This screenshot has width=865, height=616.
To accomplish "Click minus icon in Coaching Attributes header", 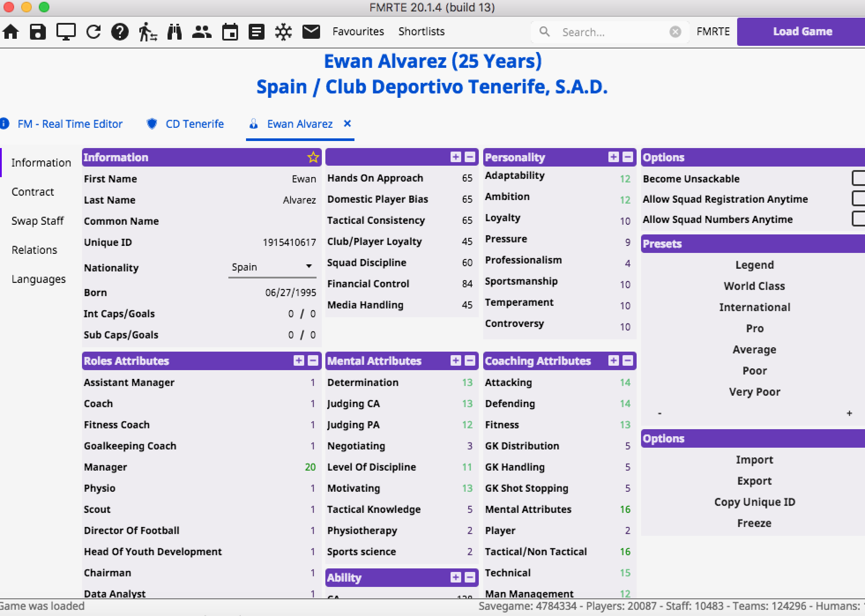I will coord(628,360).
